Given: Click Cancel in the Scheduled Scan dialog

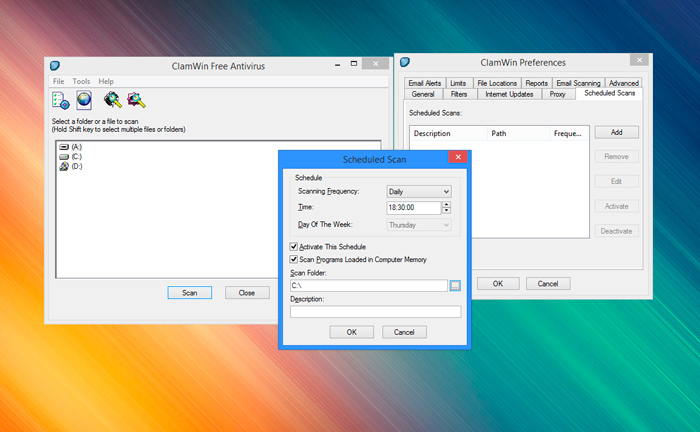Looking at the screenshot, I should [404, 332].
